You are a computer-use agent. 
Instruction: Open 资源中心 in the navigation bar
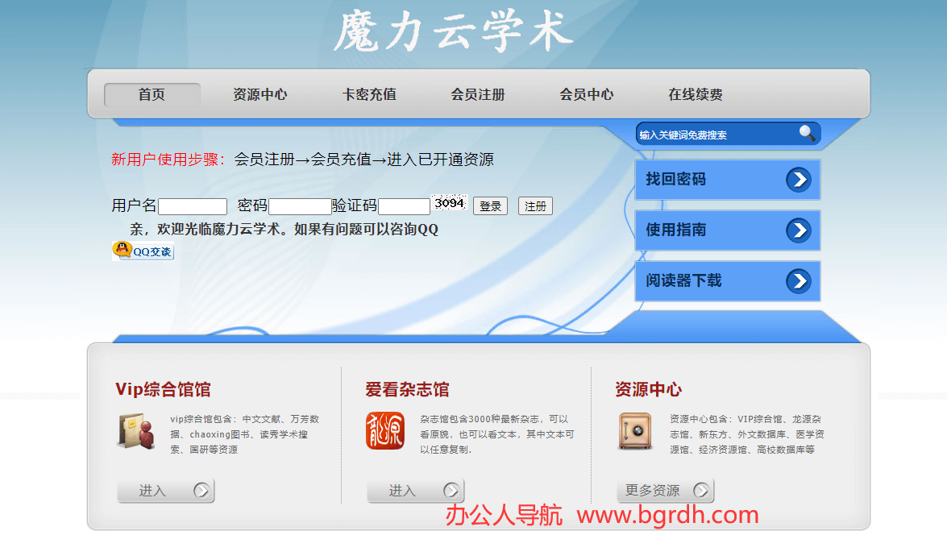(x=260, y=95)
